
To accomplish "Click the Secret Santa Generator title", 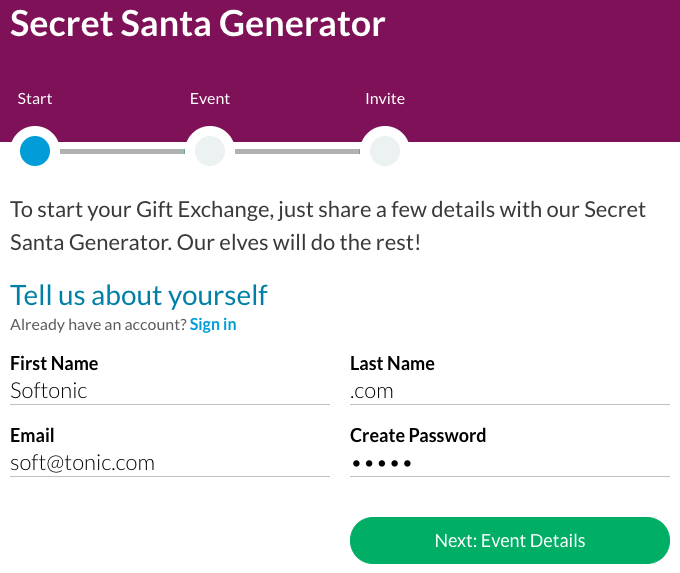I will [197, 24].
